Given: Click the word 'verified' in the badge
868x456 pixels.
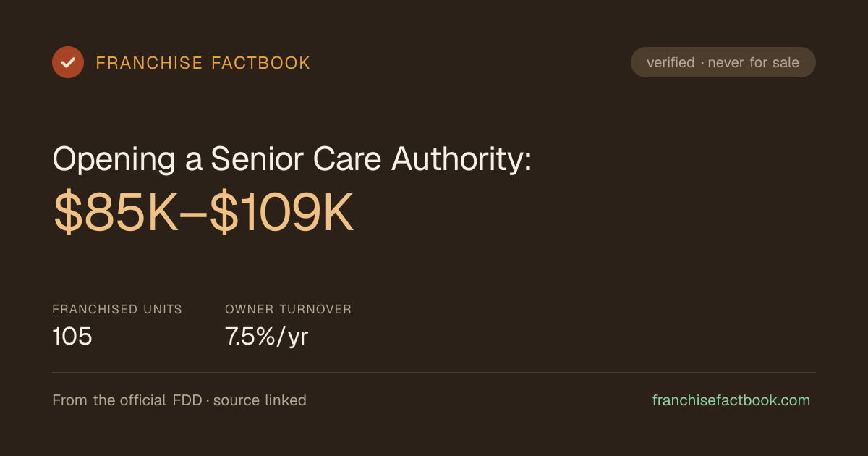Looking at the screenshot, I should tap(671, 63).
